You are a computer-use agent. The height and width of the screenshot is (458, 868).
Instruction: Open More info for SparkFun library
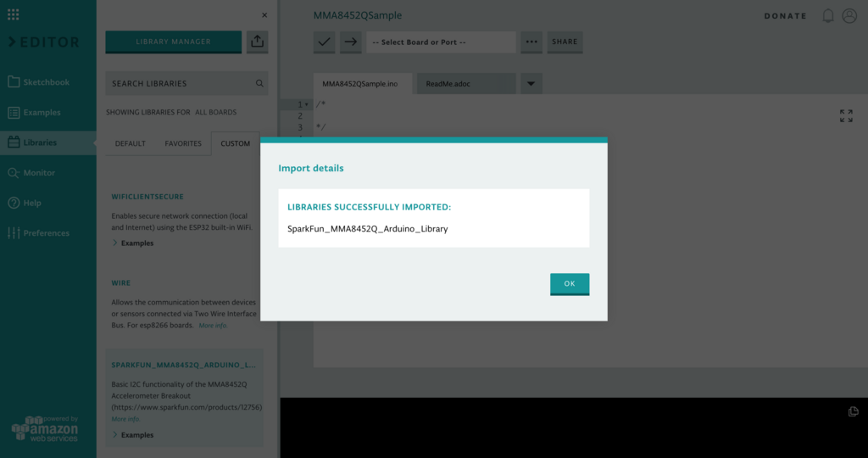click(125, 419)
